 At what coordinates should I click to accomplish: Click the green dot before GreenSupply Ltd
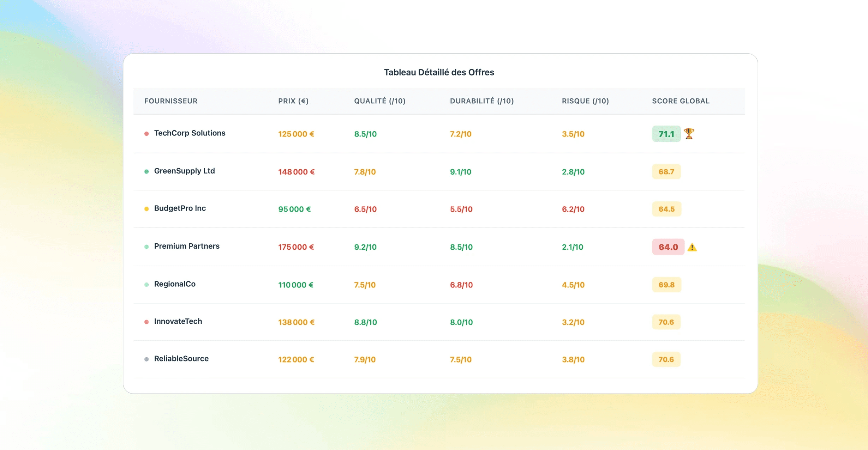pos(146,171)
